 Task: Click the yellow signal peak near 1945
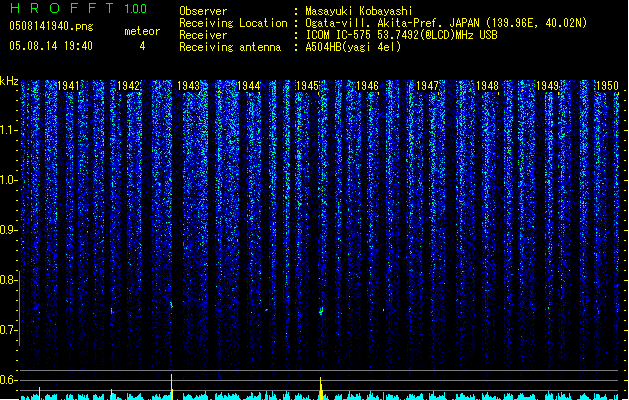click(x=321, y=388)
